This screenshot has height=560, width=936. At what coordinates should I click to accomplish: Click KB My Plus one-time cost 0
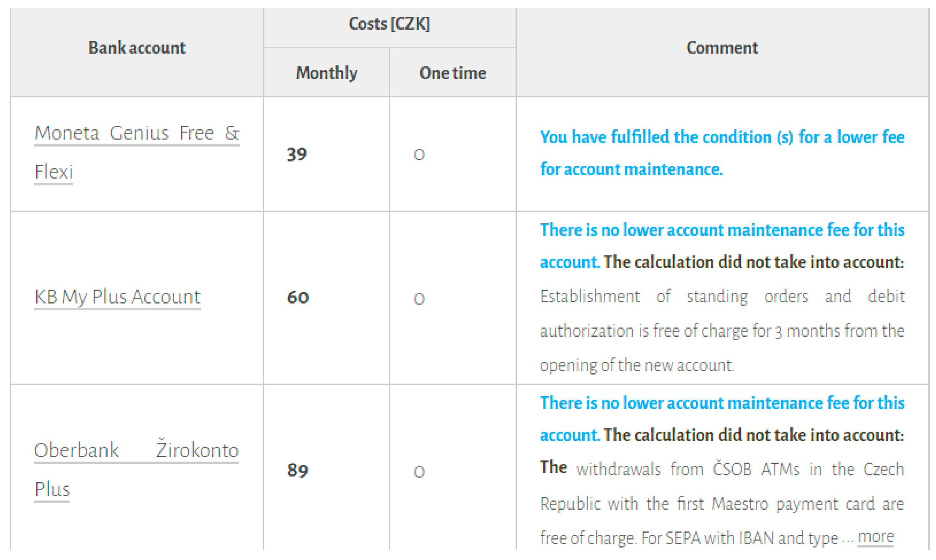coord(419,299)
